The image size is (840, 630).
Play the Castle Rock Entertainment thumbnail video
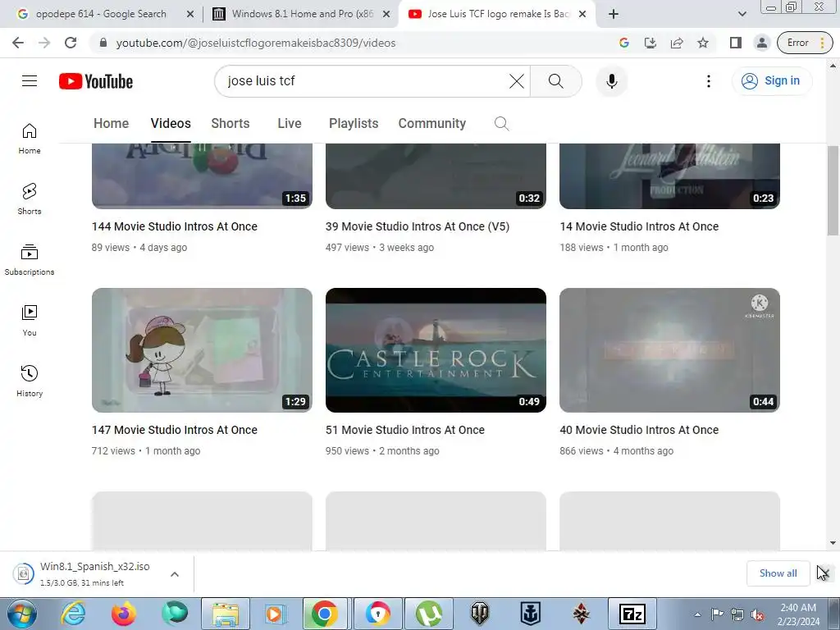[x=436, y=350]
